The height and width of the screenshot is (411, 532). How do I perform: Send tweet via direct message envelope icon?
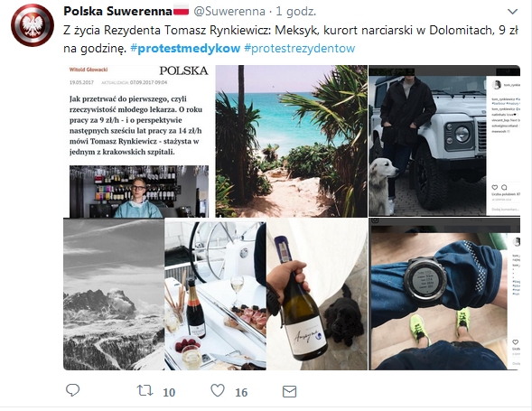(x=289, y=392)
